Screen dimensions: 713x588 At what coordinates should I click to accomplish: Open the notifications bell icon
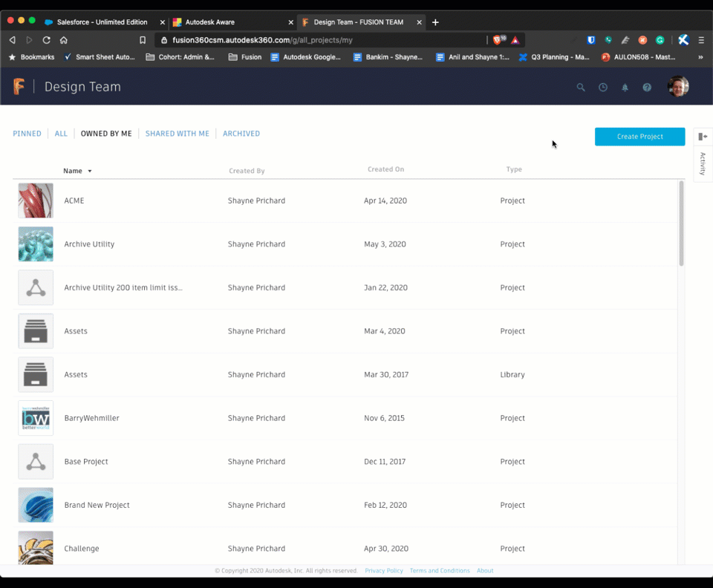(625, 88)
